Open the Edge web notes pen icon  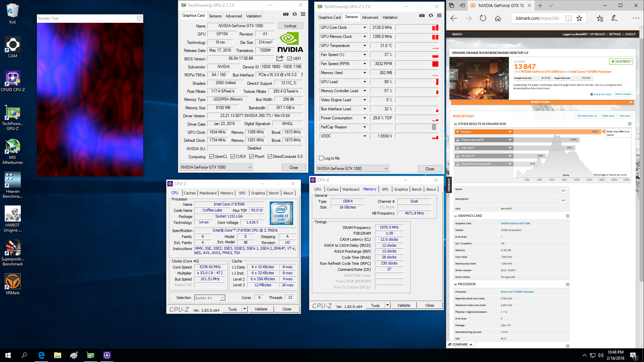point(614,18)
